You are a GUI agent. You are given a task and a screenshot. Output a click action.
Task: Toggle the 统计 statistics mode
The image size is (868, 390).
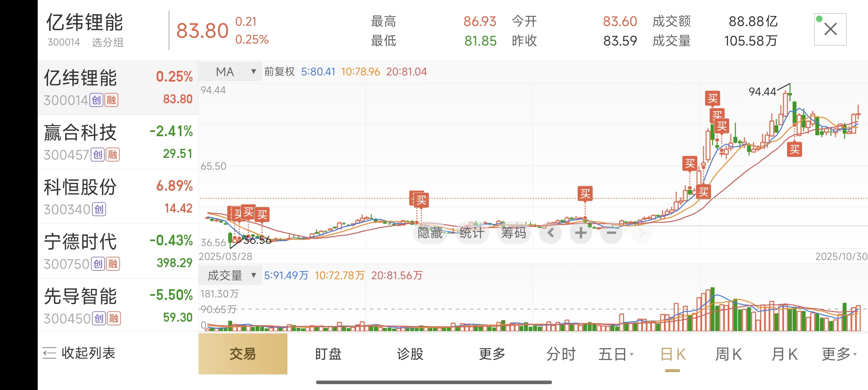[x=472, y=233]
